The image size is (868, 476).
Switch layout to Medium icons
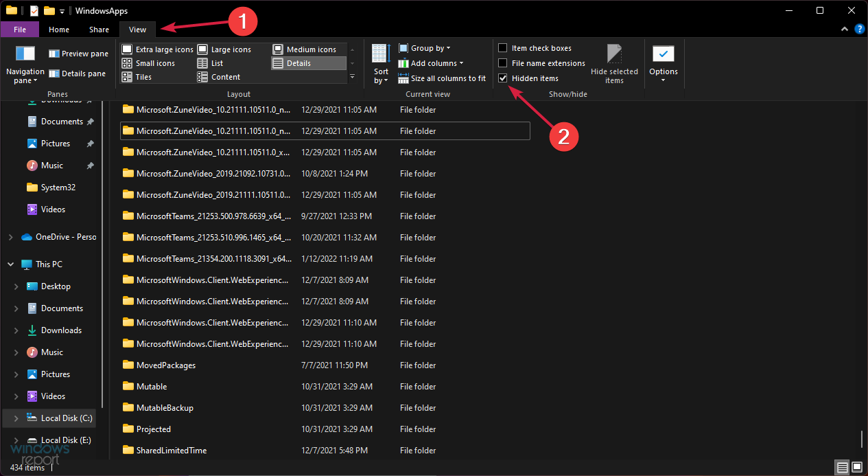[x=304, y=49]
